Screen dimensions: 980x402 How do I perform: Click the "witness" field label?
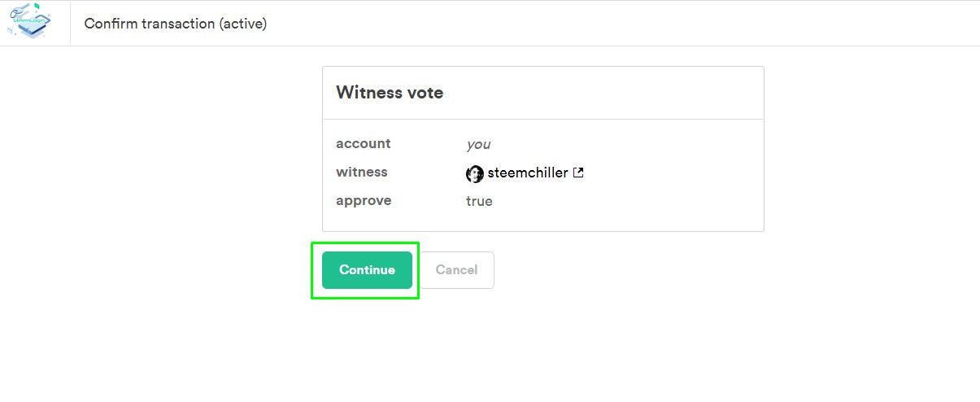(361, 173)
